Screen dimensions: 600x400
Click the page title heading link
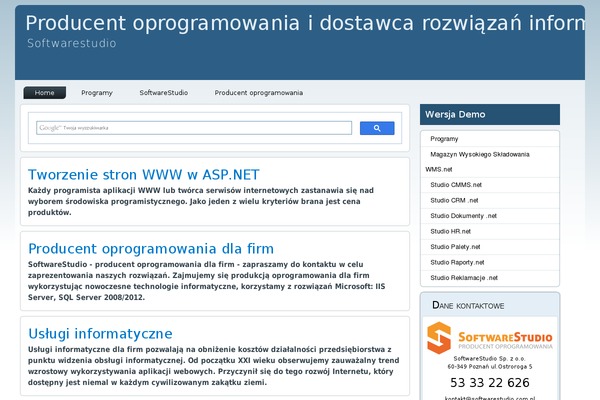pyautogui.click(x=305, y=23)
